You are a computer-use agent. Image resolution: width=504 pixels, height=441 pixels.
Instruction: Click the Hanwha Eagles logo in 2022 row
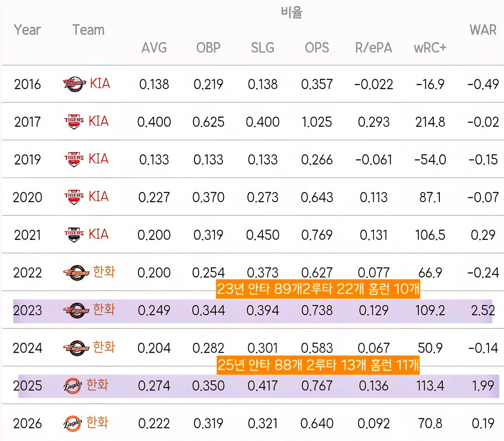76,273
